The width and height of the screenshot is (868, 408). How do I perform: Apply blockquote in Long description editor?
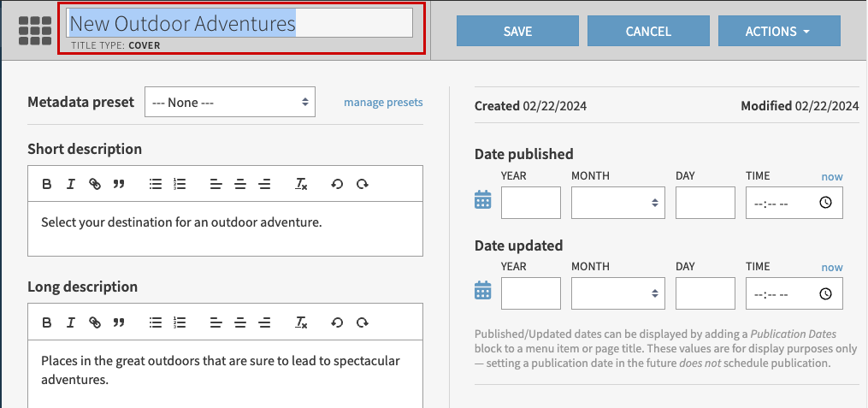coord(119,322)
